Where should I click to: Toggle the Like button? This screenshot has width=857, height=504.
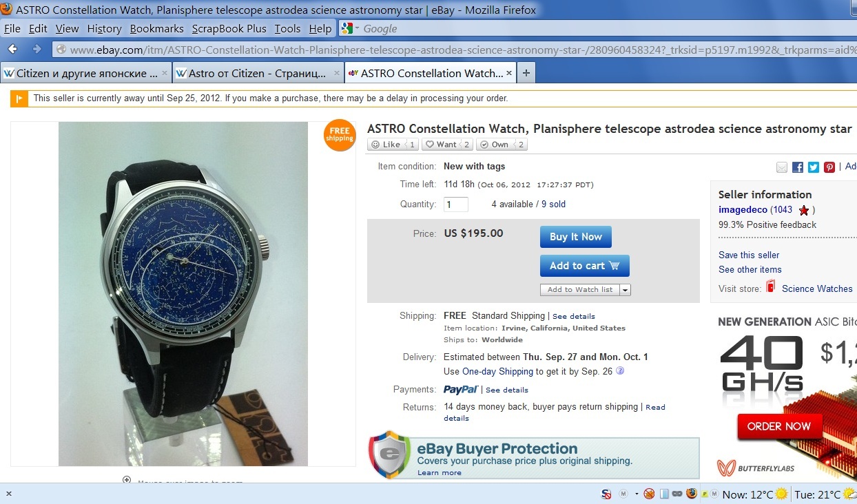[393, 145]
